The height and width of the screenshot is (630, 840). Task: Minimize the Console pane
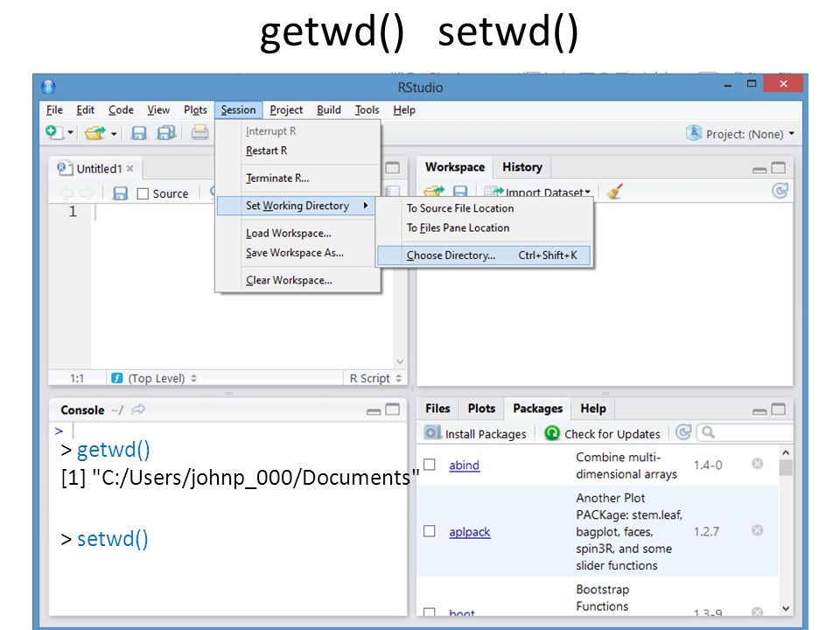click(374, 411)
